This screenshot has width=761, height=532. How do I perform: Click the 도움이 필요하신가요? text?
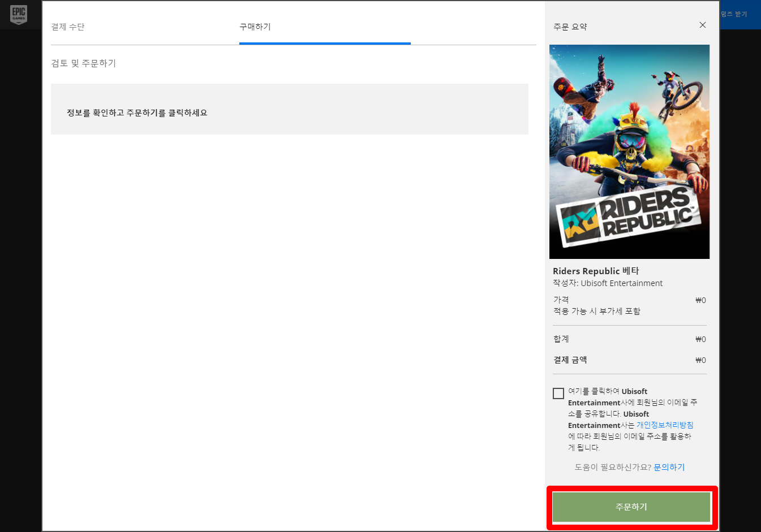613,467
